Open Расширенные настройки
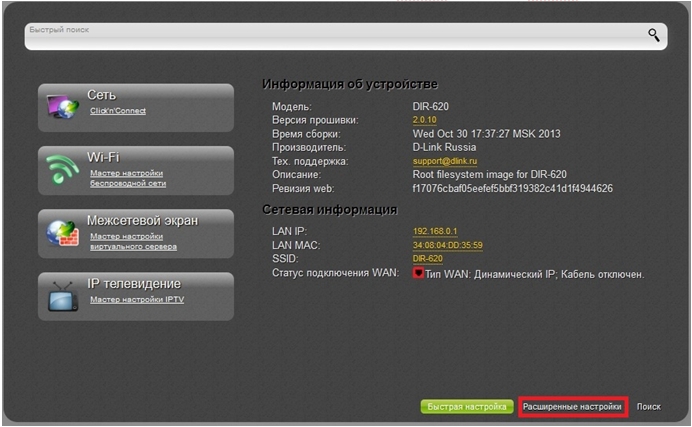The width and height of the screenshot is (692, 427). 572,407
